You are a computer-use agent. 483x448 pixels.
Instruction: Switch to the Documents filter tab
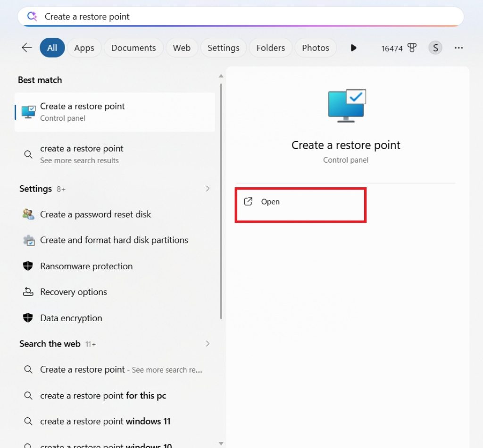point(133,48)
